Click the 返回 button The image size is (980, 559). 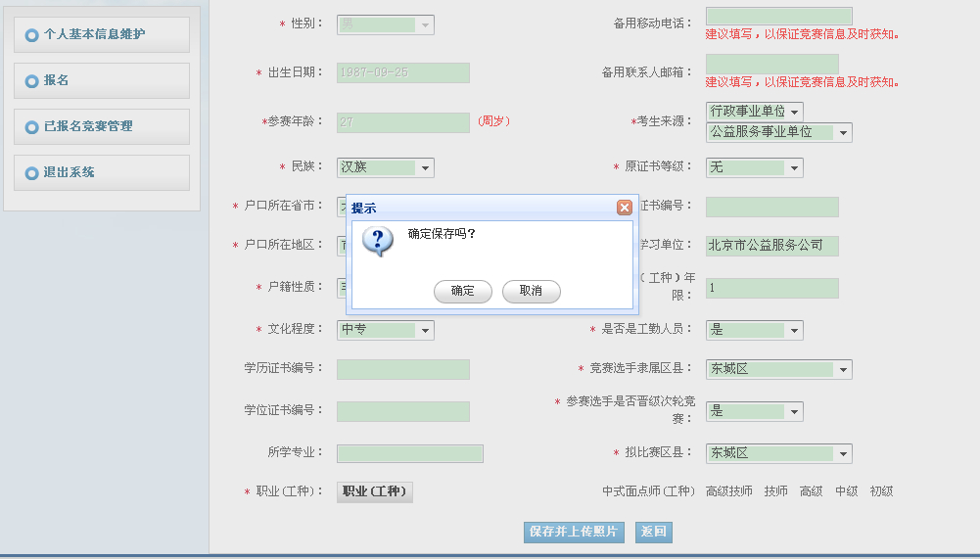point(654,532)
